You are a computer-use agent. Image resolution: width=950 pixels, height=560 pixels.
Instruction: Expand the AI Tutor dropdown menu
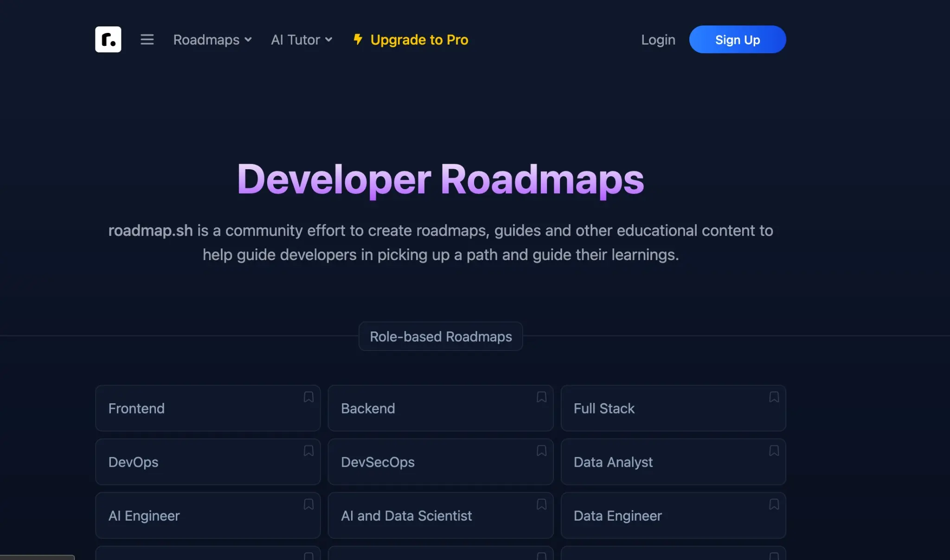click(302, 40)
